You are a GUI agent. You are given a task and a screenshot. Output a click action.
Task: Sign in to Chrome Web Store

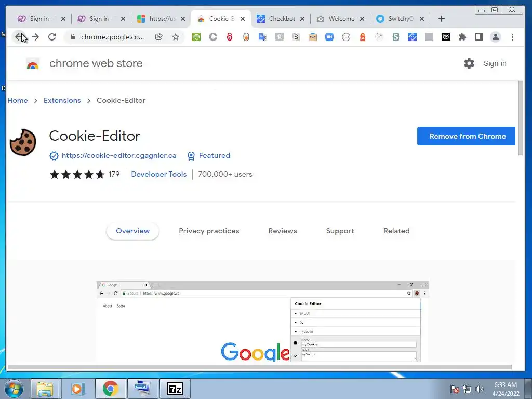(x=495, y=63)
